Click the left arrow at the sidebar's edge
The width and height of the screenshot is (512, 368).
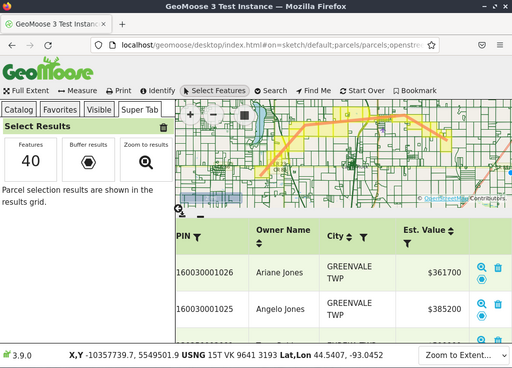(178, 209)
